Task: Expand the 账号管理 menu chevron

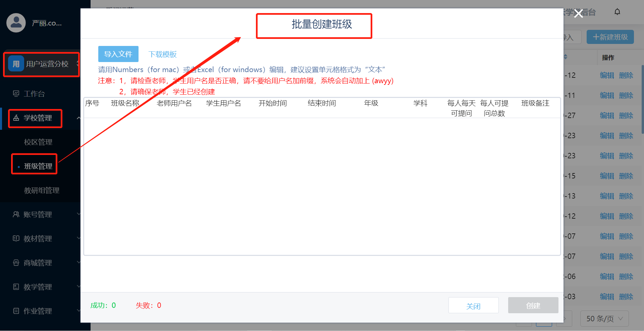Action: click(78, 214)
